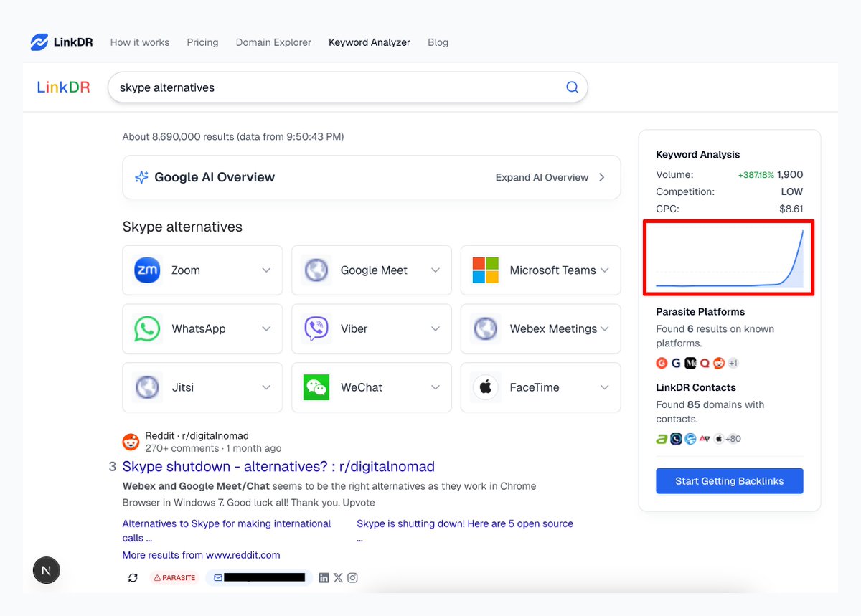Click the CPC value $8.61
The height and width of the screenshot is (616, 861).
(x=791, y=209)
